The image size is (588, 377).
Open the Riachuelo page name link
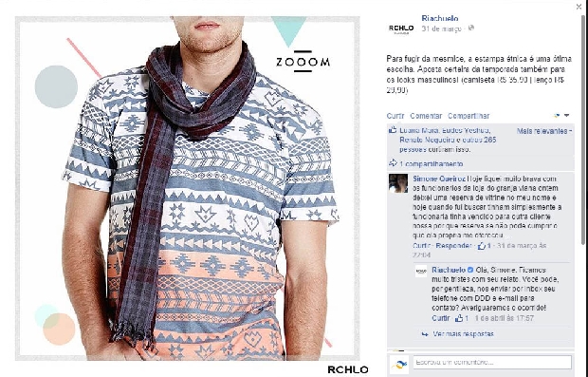439,18
